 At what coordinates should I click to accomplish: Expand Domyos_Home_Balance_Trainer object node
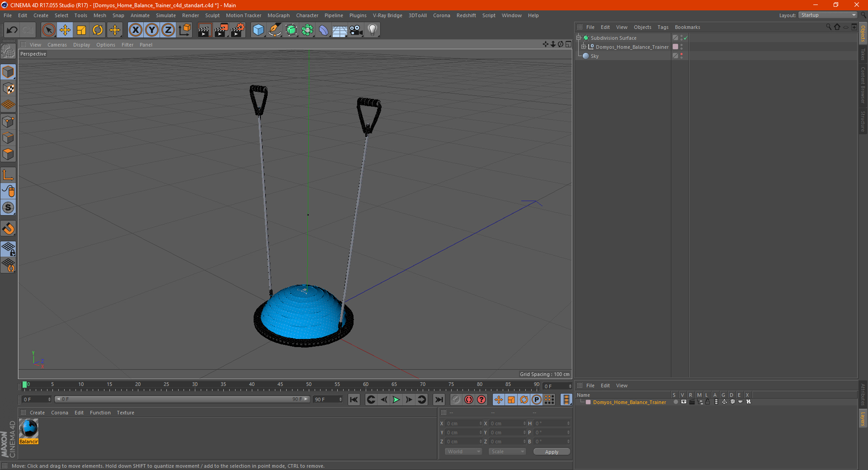[584, 47]
